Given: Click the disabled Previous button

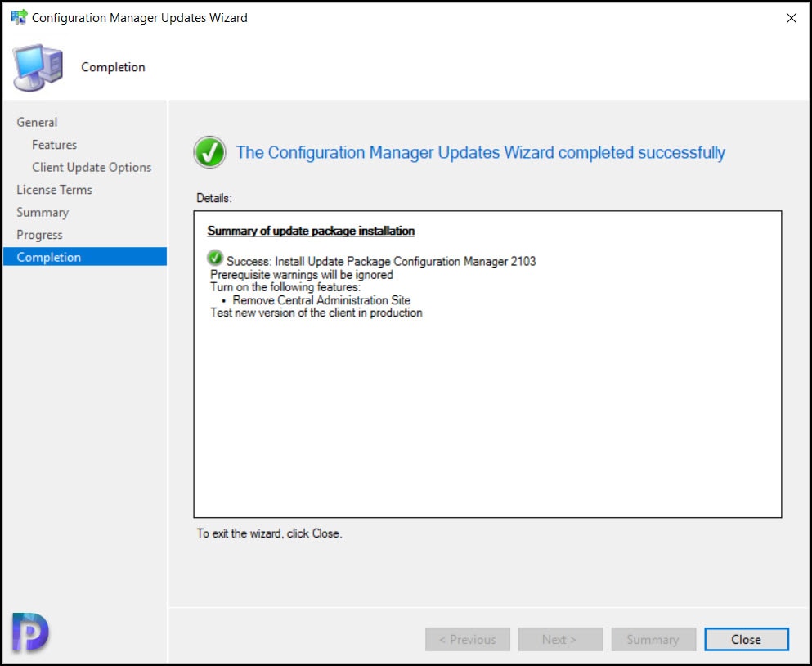Looking at the screenshot, I should point(467,639).
